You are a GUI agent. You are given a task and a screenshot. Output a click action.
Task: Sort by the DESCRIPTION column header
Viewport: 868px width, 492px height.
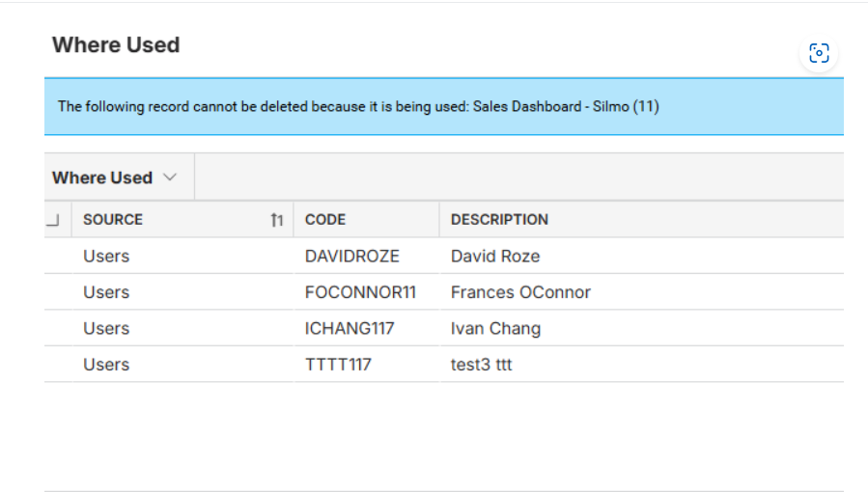(x=499, y=219)
